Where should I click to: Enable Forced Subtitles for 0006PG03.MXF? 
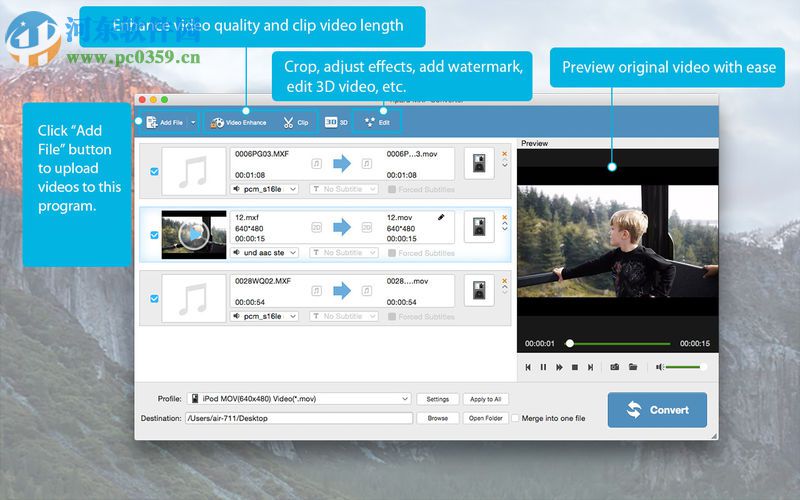[392, 189]
